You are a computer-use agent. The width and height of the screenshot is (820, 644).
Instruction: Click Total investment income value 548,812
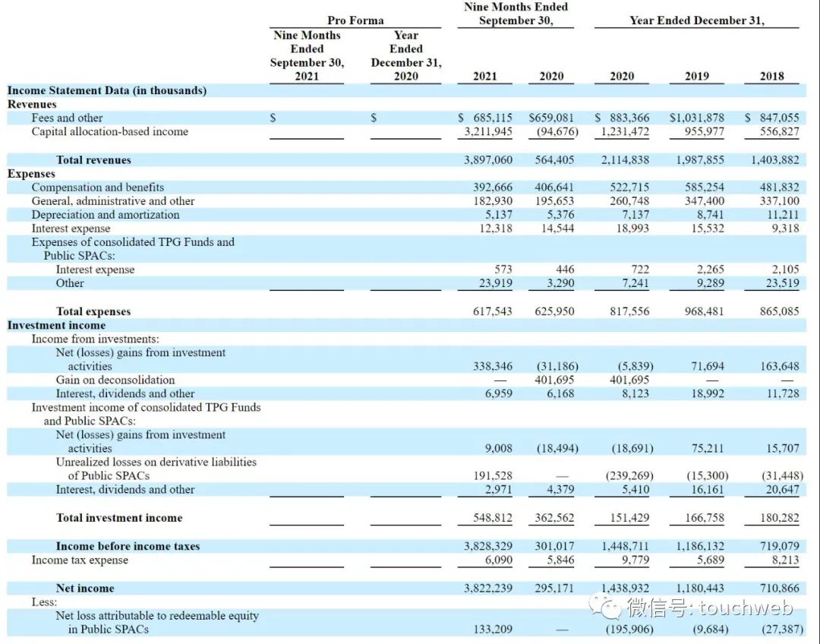[x=493, y=518]
